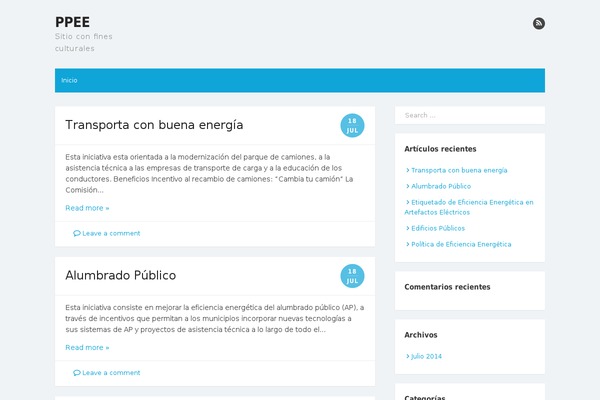Viewport: 600px width, 400px height.
Task: Click the Sitio con fines culturales tagline
Action: tap(83, 42)
